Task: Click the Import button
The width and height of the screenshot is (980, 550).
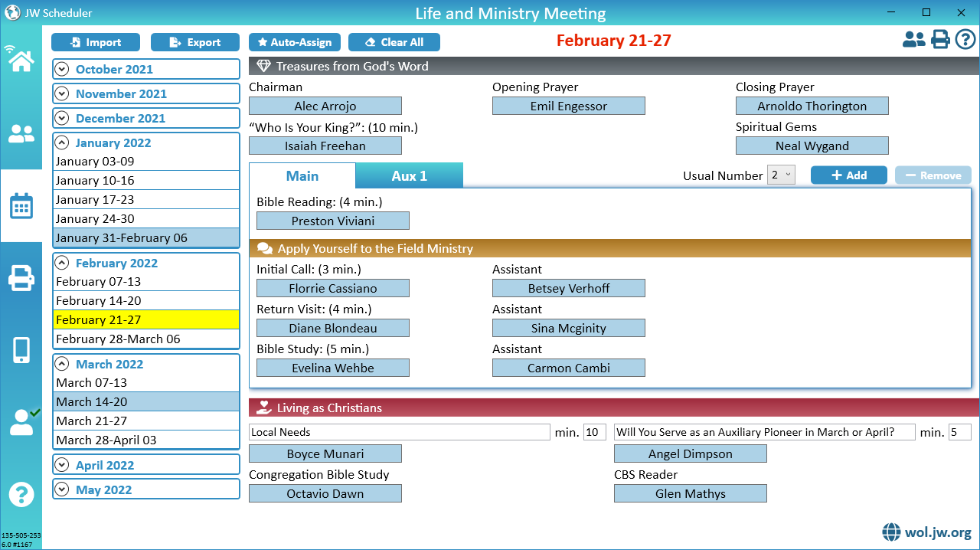Action: pos(96,42)
